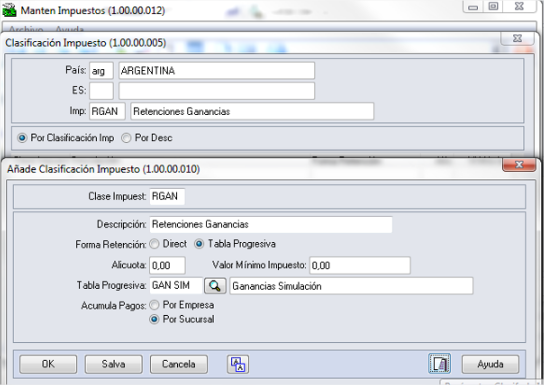Image resolution: width=544 pixels, height=385 pixels.
Task: Confirm with the OK button
Action: (x=48, y=364)
